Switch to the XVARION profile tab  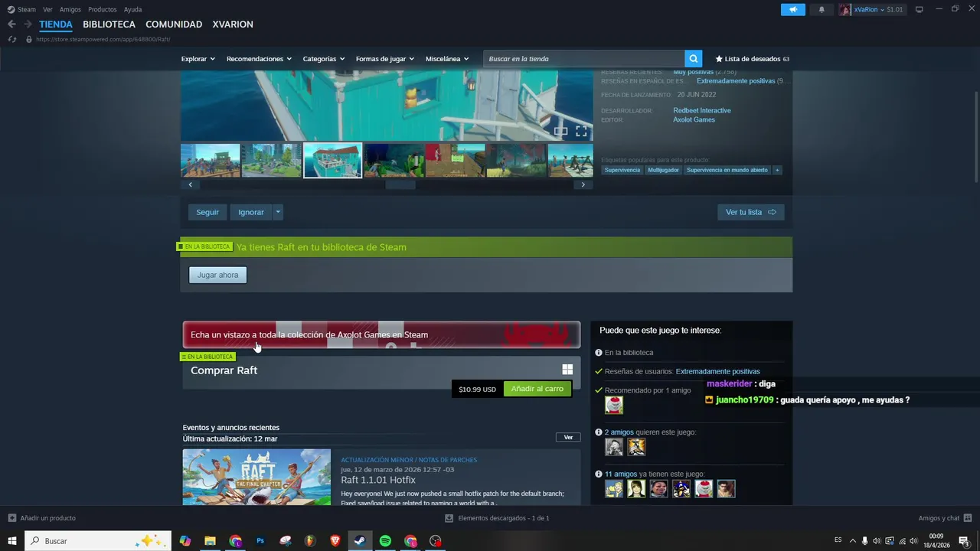click(x=233, y=24)
